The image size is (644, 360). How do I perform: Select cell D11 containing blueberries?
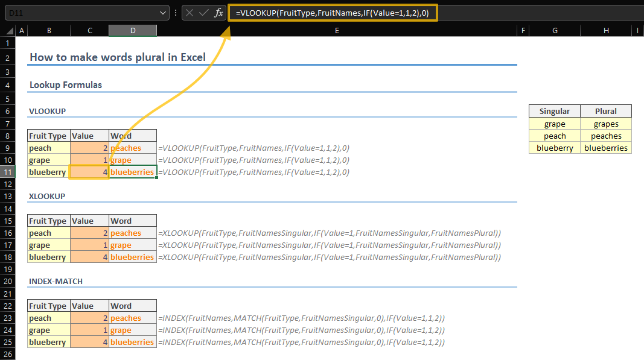coord(132,172)
